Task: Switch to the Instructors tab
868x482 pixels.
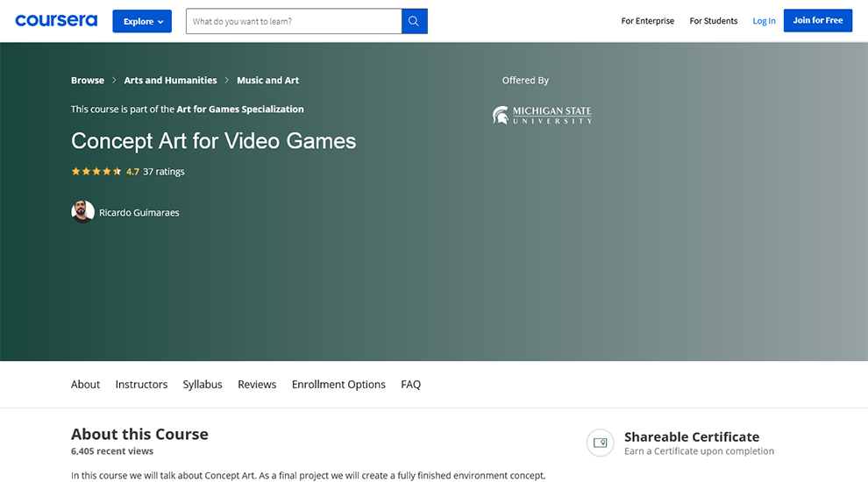Action: (x=141, y=384)
